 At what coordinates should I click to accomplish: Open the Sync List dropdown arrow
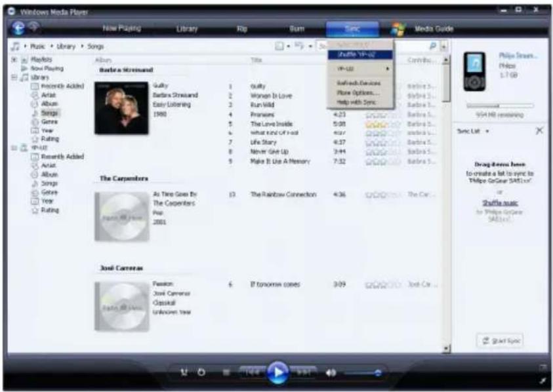pos(487,131)
